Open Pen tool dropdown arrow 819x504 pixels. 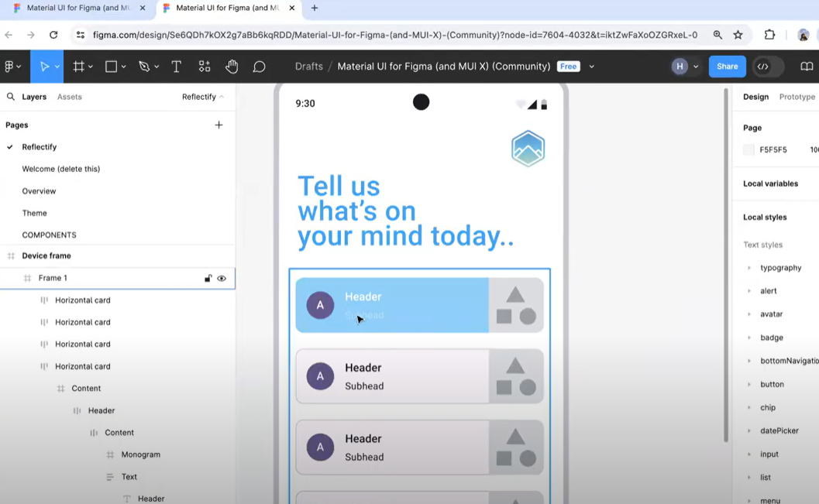coord(157,67)
